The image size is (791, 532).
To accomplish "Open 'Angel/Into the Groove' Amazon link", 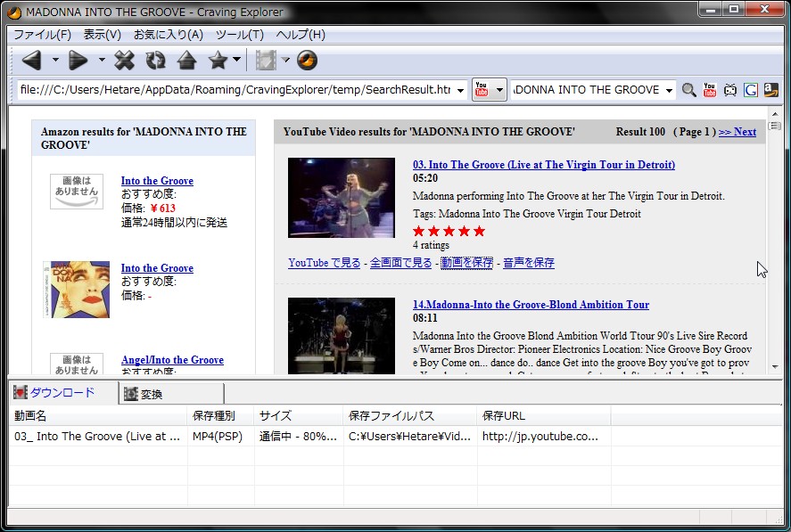I will pos(172,359).
